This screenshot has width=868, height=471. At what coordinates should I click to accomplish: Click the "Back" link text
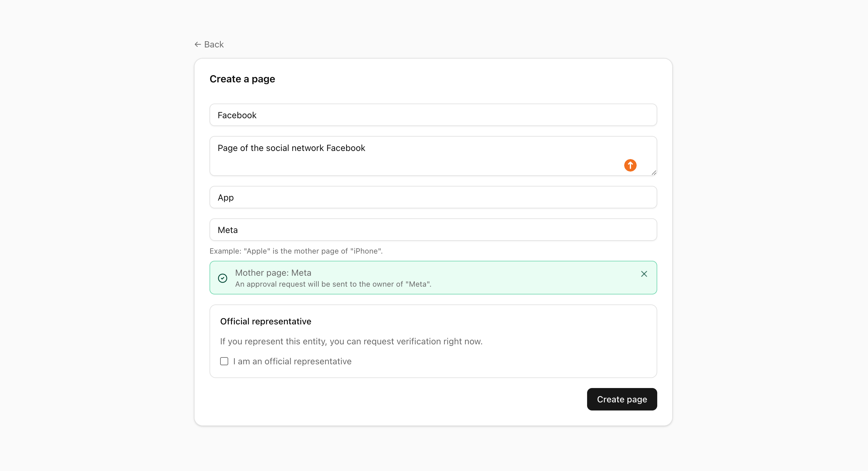(214, 44)
